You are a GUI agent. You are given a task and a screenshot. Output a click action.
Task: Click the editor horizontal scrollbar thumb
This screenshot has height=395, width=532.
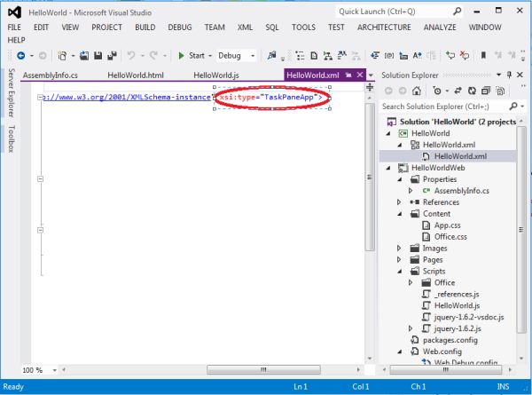[x=263, y=369]
